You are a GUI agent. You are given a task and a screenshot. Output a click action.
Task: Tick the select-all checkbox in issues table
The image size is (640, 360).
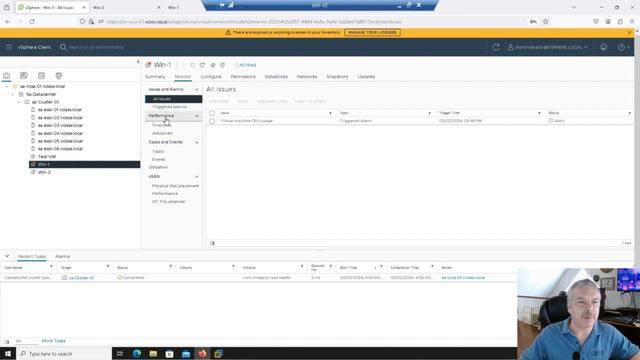point(212,113)
